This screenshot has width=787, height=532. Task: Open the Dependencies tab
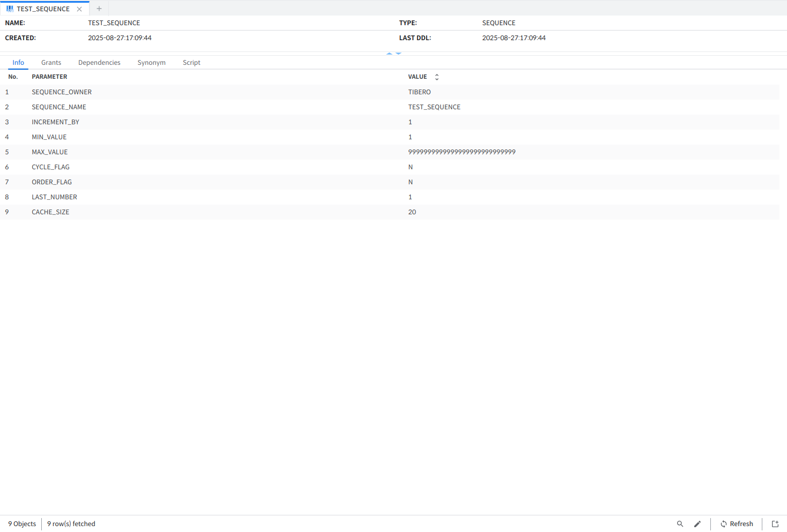(x=99, y=63)
